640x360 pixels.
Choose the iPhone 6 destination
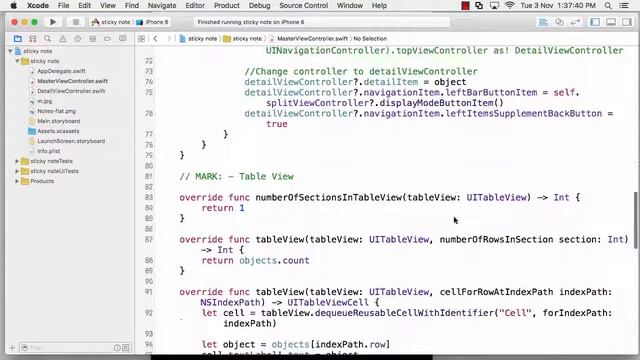152,22
